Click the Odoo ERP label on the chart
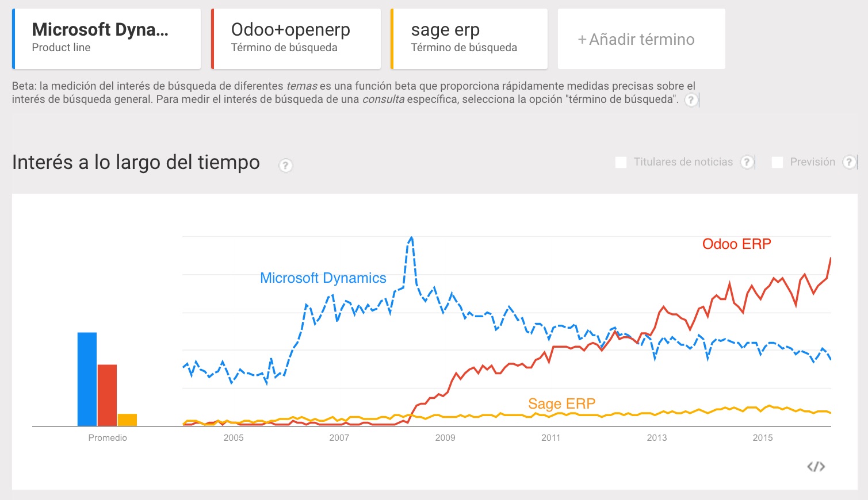 (x=737, y=244)
